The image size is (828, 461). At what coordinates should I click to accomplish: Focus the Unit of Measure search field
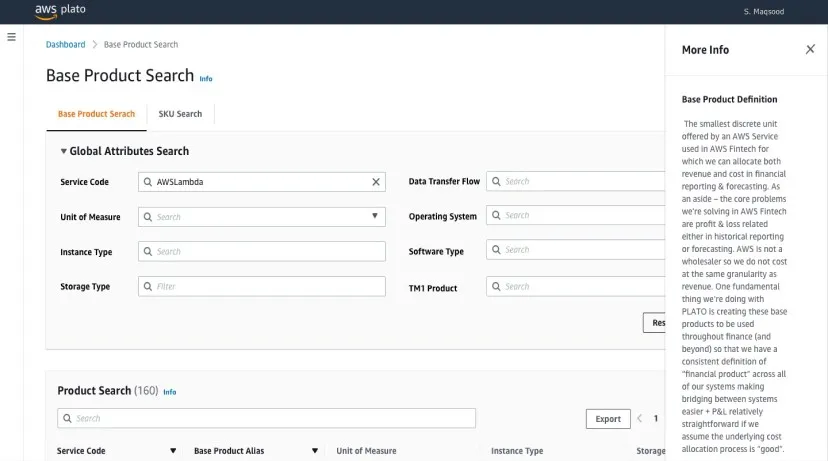[x=262, y=217]
